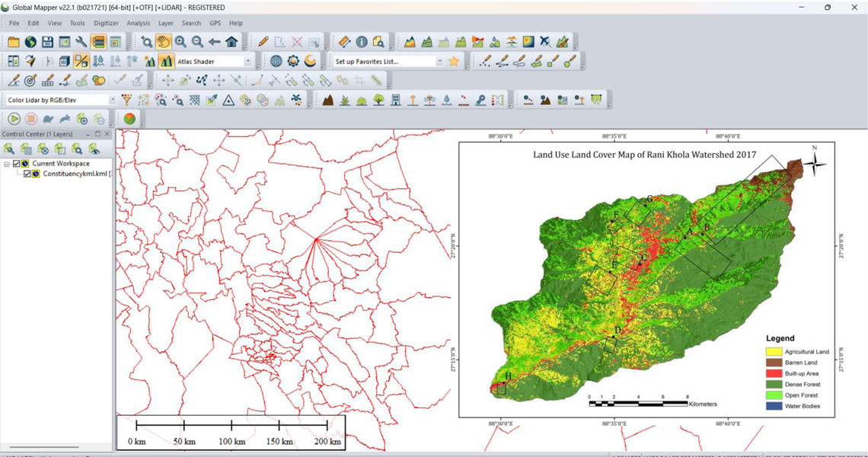Click the sun lighting over mountains icon
The image size is (868, 457).
[x=149, y=61]
